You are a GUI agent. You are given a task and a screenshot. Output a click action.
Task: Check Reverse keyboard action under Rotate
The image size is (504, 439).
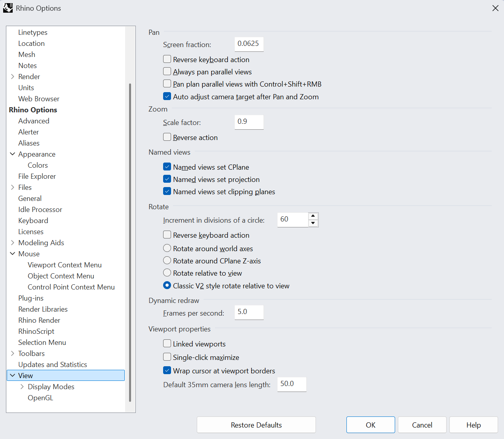click(167, 235)
